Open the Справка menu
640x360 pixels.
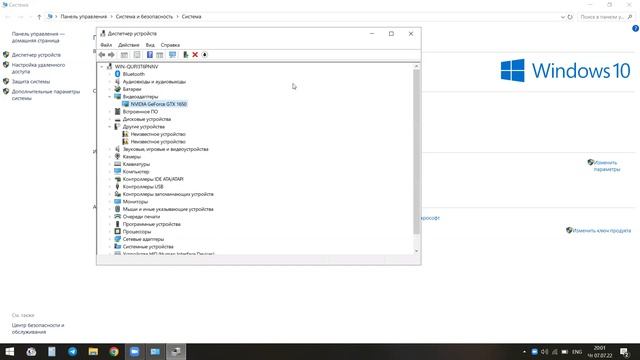tap(170, 45)
